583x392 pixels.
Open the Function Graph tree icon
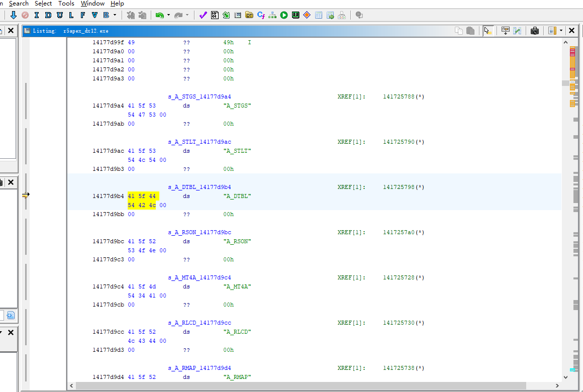272,15
